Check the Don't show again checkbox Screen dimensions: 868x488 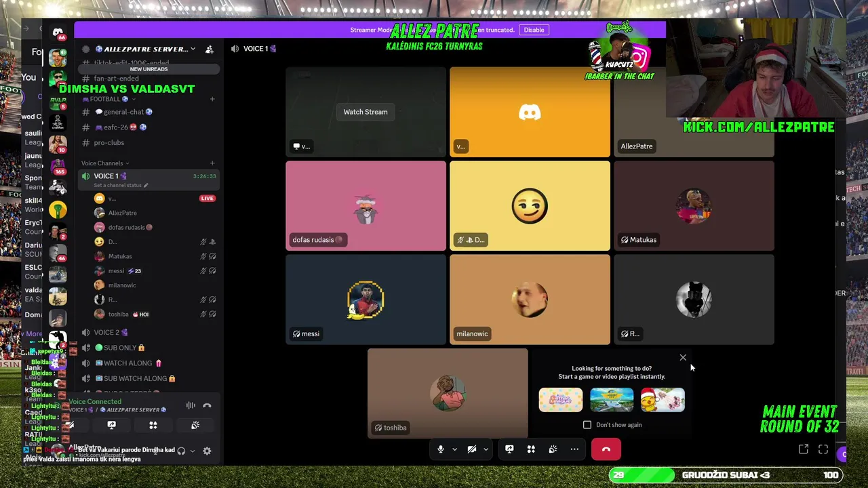tap(587, 425)
